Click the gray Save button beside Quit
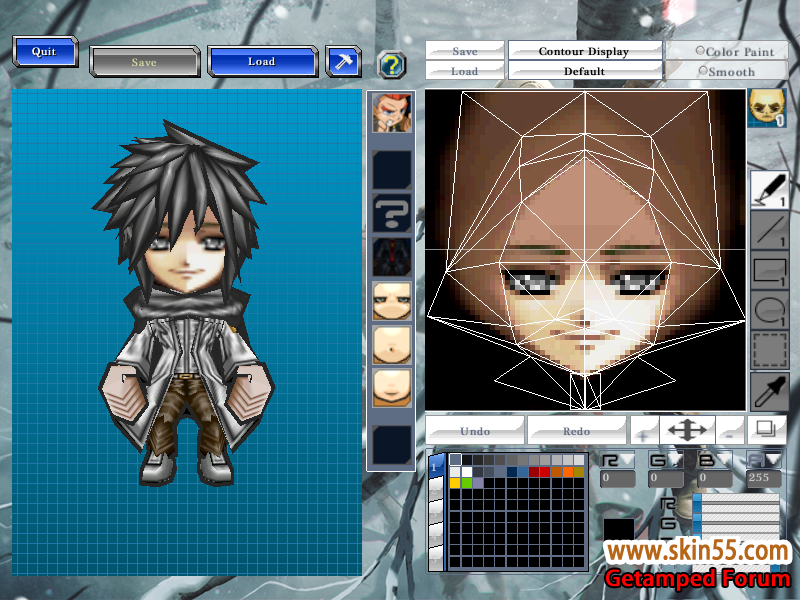800x600 pixels. [144, 62]
